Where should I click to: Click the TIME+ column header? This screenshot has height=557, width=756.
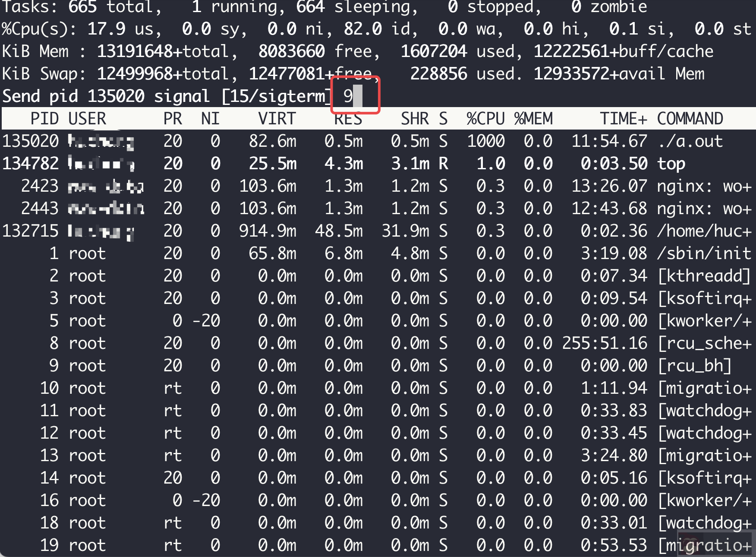pos(624,118)
